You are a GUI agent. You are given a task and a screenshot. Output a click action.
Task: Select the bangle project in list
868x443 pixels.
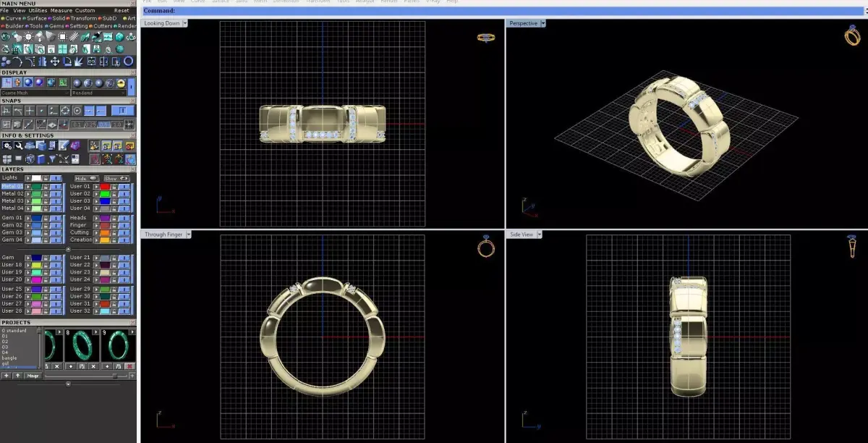pos(9,358)
